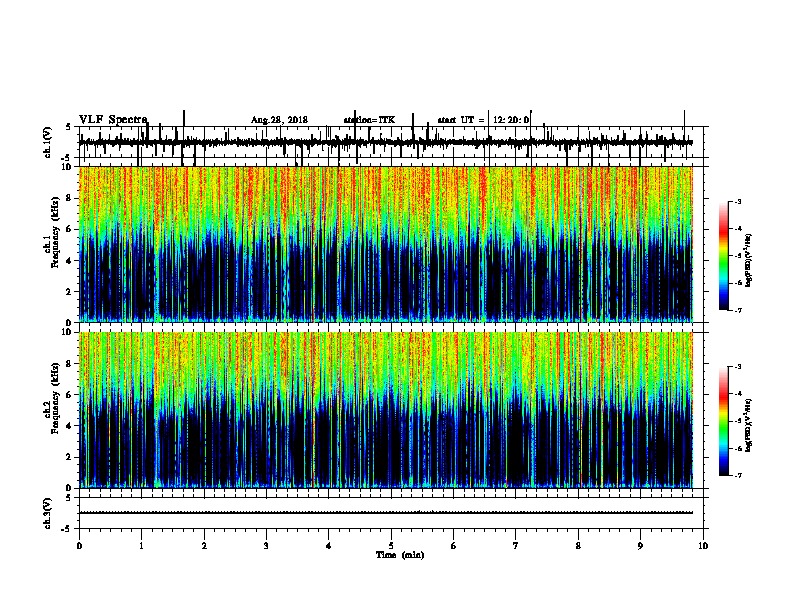792x612 pixels.
Task: Click time axis tick label "1"
Action: pyautogui.click(x=141, y=546)
